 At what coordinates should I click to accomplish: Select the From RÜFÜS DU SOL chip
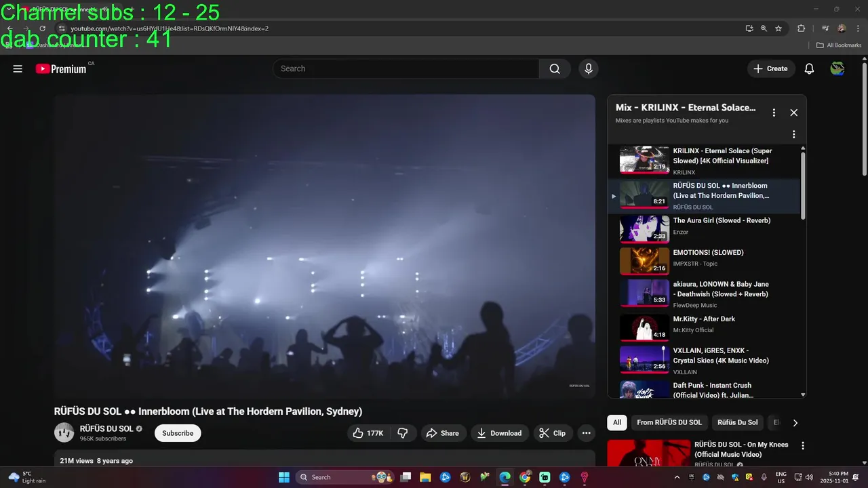(669, 422)
